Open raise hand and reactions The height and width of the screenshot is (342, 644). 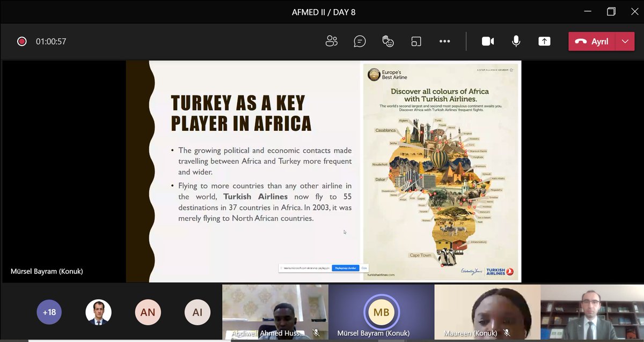(388, 41)
